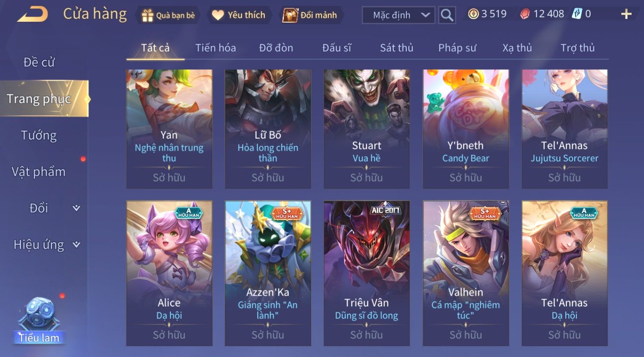Image resolution: width=644 pixels, height=357 pixels.
Task: Tap the red gem currency icon
Action: 525,14
